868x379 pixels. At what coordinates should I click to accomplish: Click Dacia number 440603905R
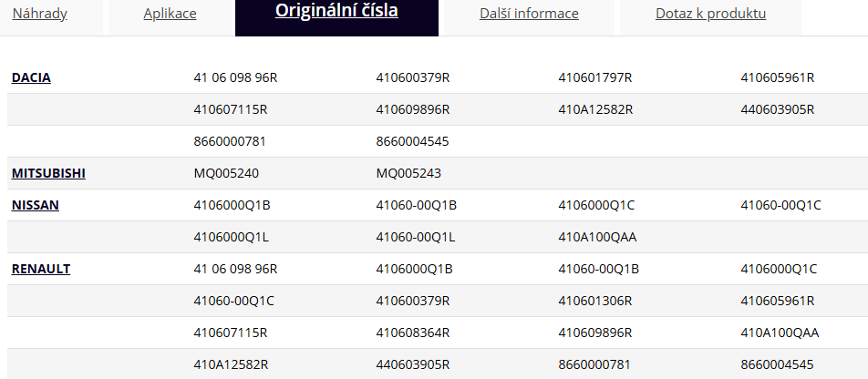pyautogui.click(x=777, y=109)
